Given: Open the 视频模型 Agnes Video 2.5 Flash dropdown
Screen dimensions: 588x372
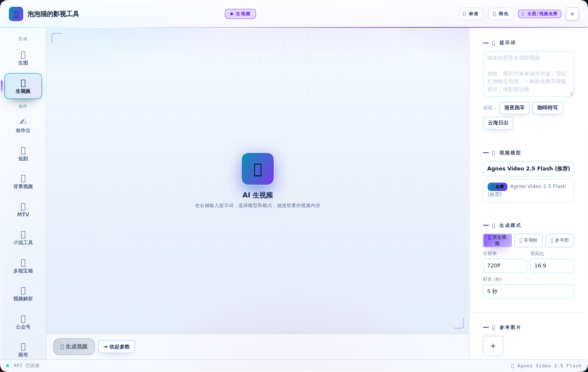Looking at the screenshot, I should pos(529,169).
